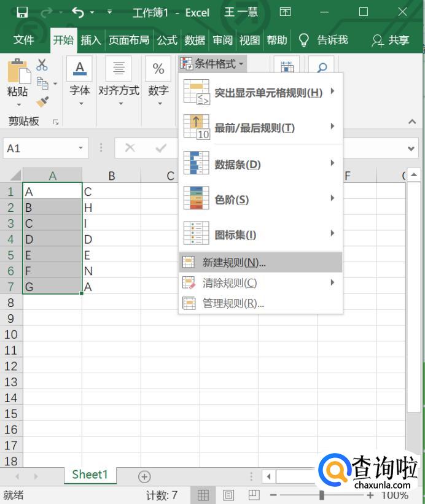
Task: Click the cells group icon in ribbon
Action: click(x=287, y=67)
